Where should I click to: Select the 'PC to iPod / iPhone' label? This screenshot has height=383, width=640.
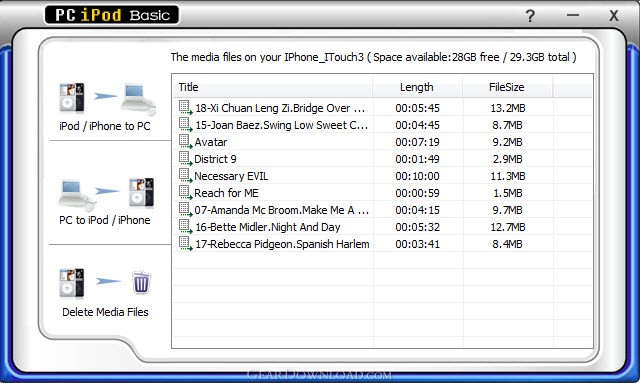click(x=105, y=220)
